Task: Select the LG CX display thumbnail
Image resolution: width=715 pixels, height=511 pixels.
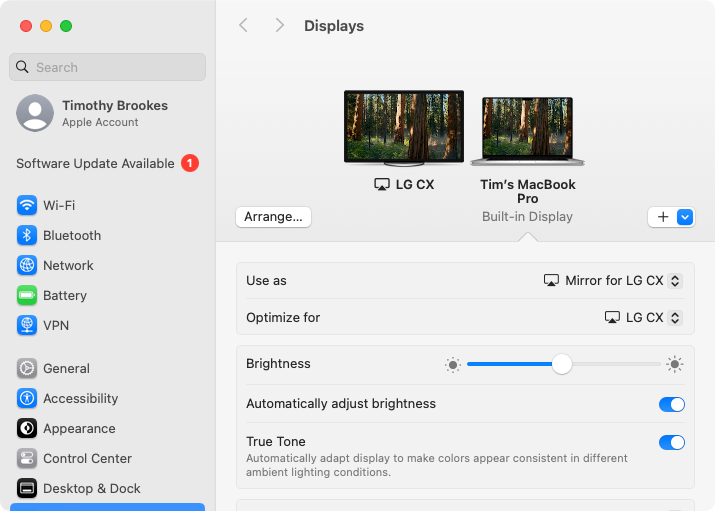Action: point(404,128)
